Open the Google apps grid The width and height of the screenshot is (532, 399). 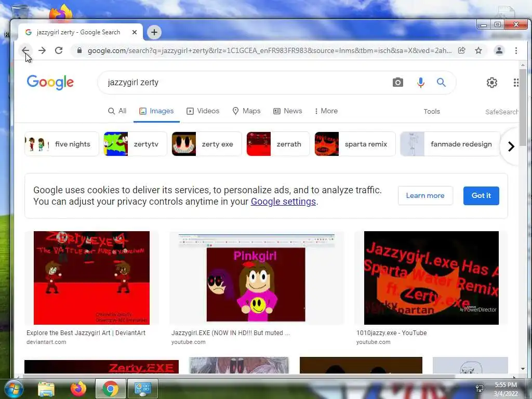(516, 83)
